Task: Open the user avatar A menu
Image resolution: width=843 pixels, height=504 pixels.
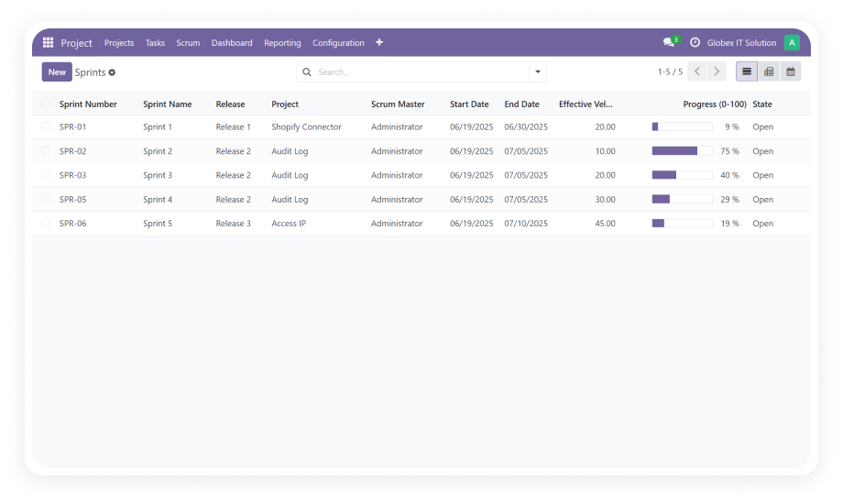Action: [x=792, y=42]
